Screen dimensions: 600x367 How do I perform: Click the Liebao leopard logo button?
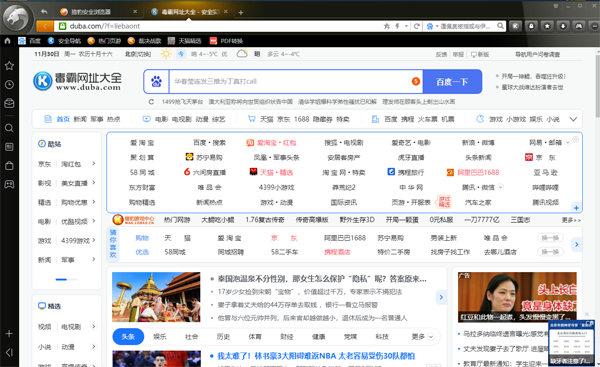pos(16,18)
